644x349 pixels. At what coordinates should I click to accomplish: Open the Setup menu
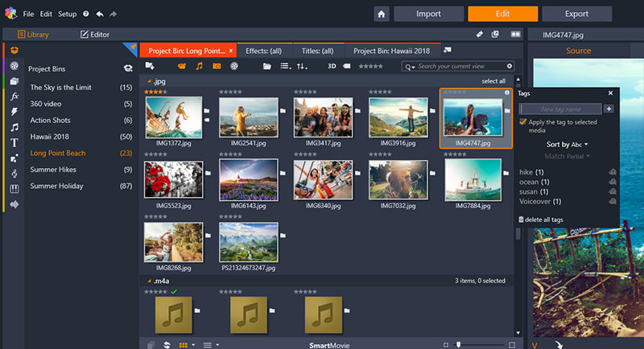[68, 14]
